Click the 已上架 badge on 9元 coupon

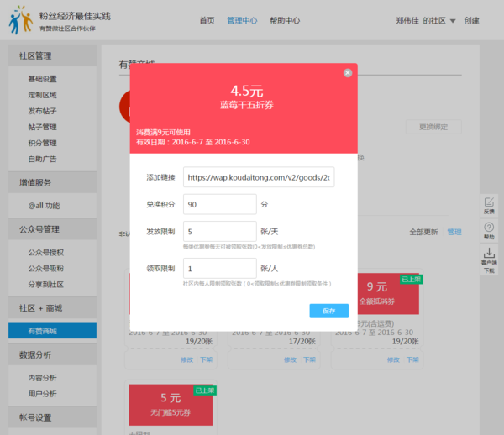(411, 279)
